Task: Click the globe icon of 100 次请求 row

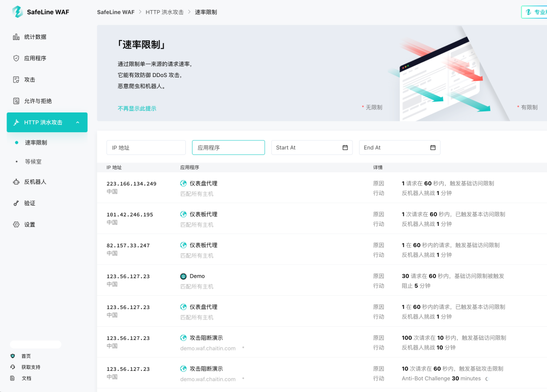Action: 183,338
